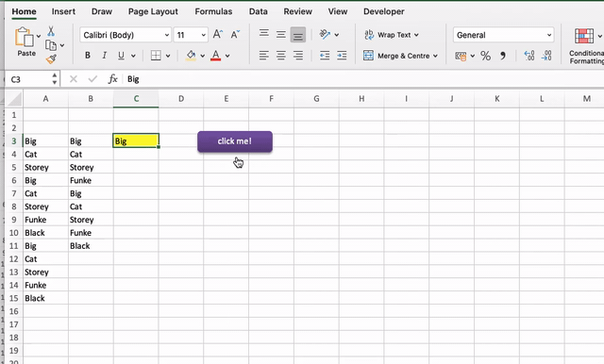604x364 pixels.
Task: Select column C header
Action: [x=136, y=99]
